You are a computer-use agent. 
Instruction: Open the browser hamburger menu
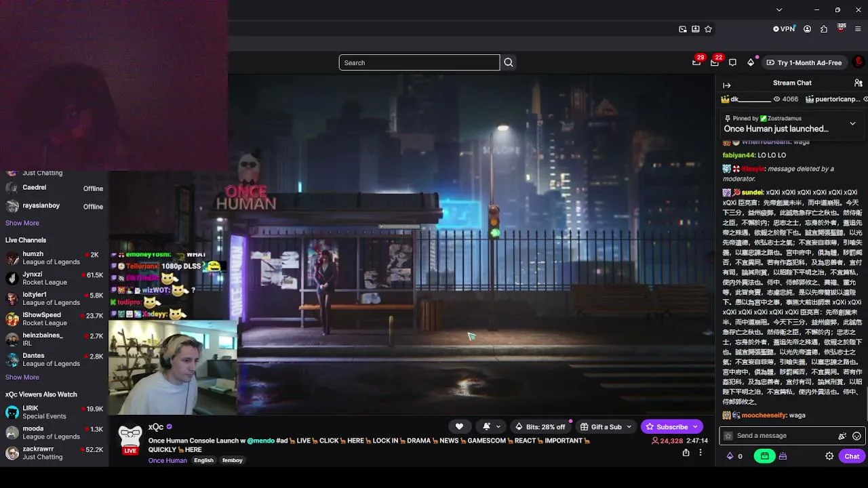(858, 29)
